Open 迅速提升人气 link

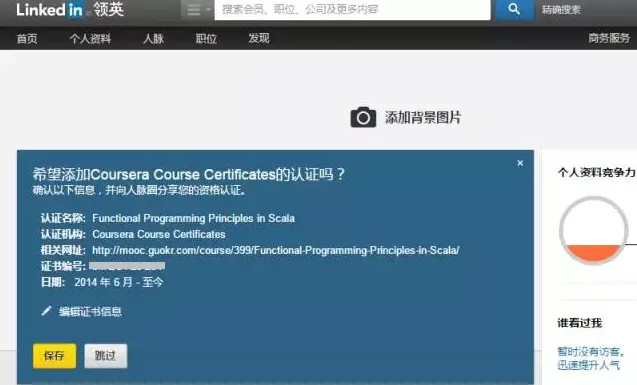coord(588,365)
